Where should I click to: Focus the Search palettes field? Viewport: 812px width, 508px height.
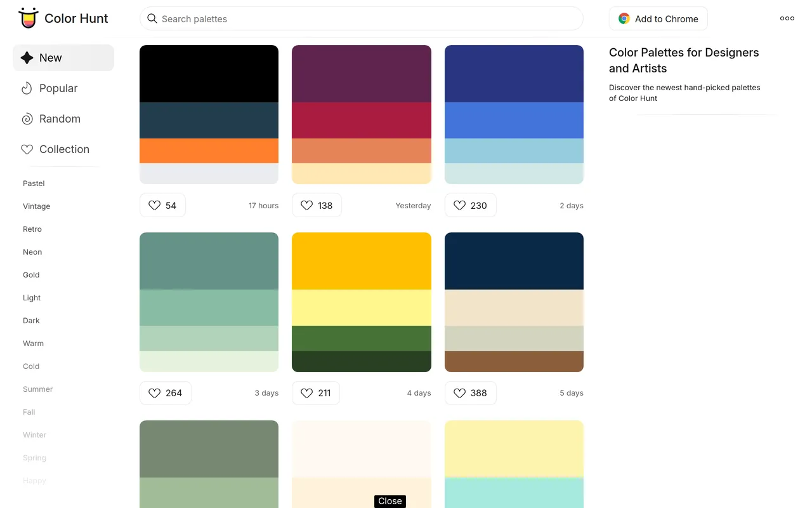361,18
